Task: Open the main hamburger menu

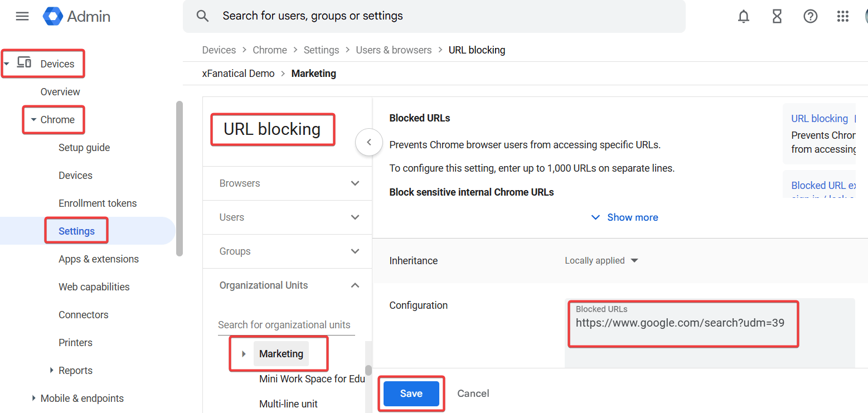Action: pyautogui.click(x=22, y=16)
